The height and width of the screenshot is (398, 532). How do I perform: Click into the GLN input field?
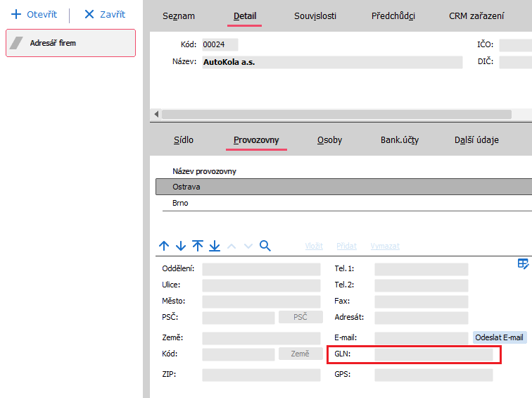(x=433, y=354)
